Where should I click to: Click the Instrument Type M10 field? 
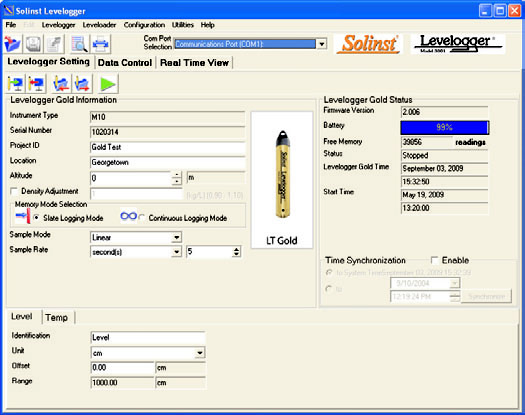pos(167,117)
